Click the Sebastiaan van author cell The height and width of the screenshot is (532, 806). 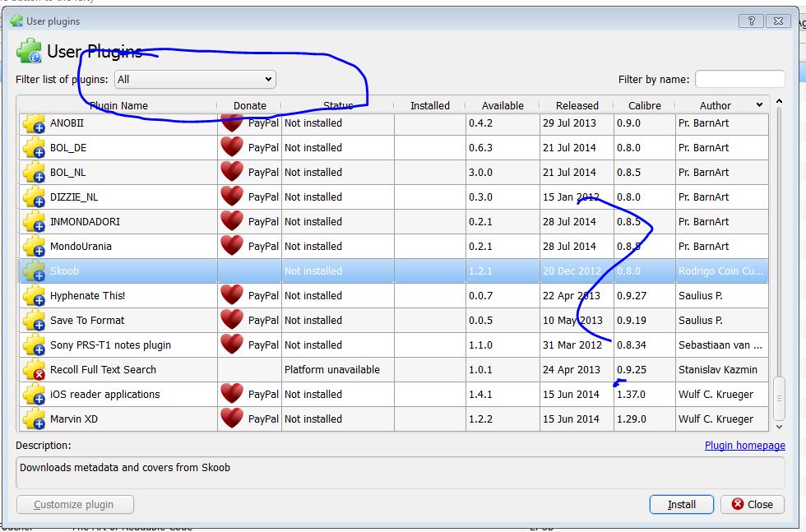(720, 345)
